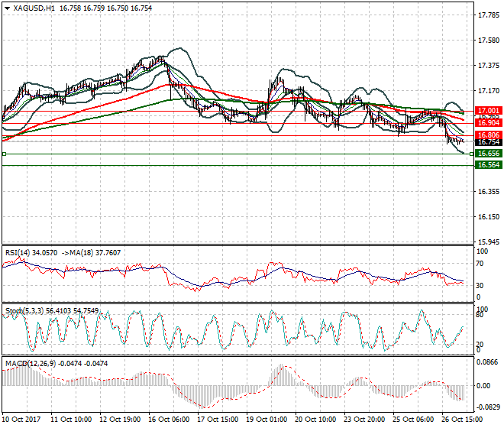
Task: Select the ->MA(18) 37.7607 readout
Action: 91,253
